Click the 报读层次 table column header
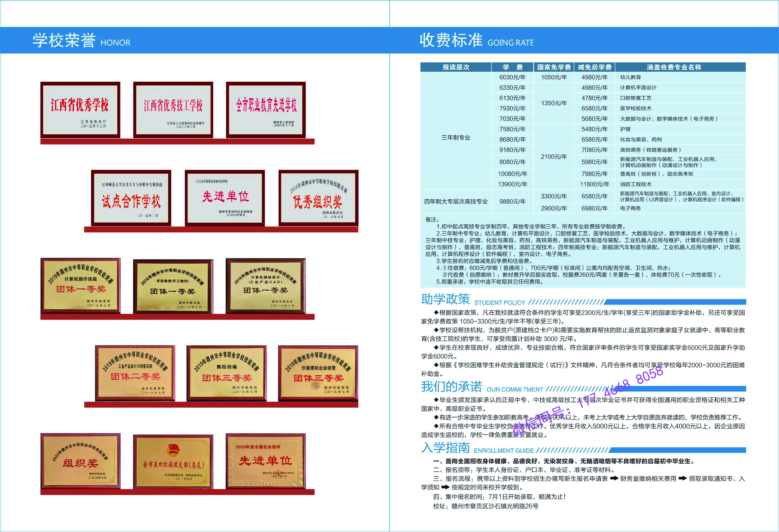Image resolution: width=779 pixels, height=532 pixels. click(x=455, y=67)
